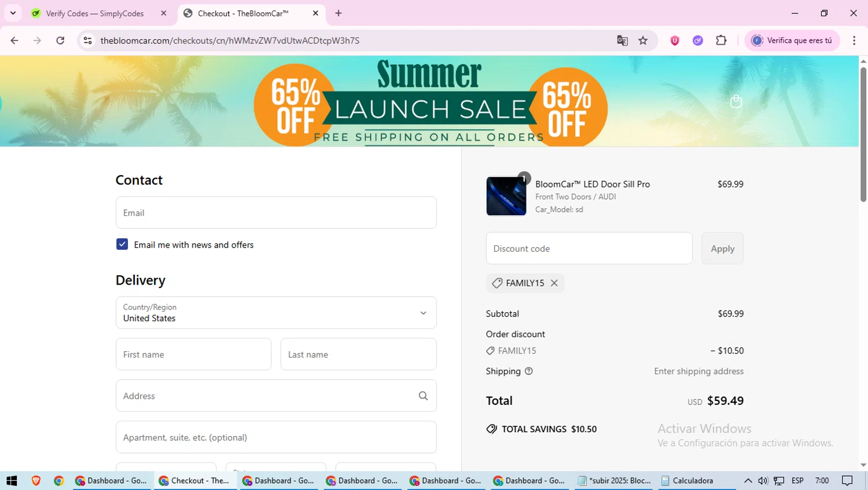The height and width of the screenshot is (490, 868).
Task: Click the address search magnifier icon
Action: point(423,396)
